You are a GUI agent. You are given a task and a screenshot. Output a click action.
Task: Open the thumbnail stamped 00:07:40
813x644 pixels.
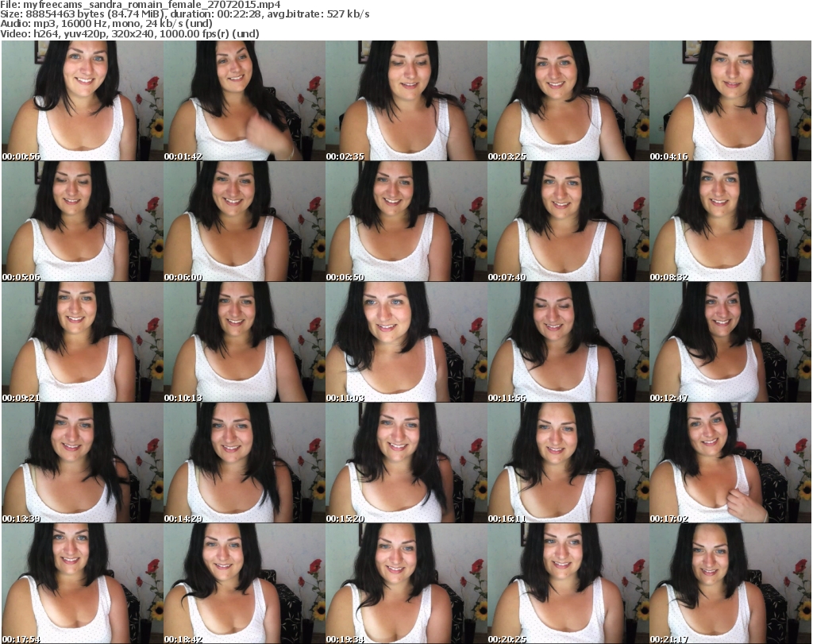(x=568, y=222)
